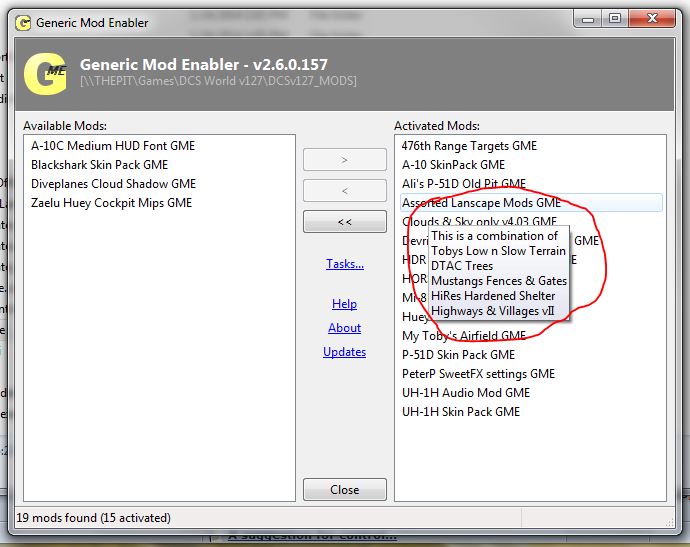Screen dimensions: 690x547
Task: Click the Close button
Action: (345, 489)
